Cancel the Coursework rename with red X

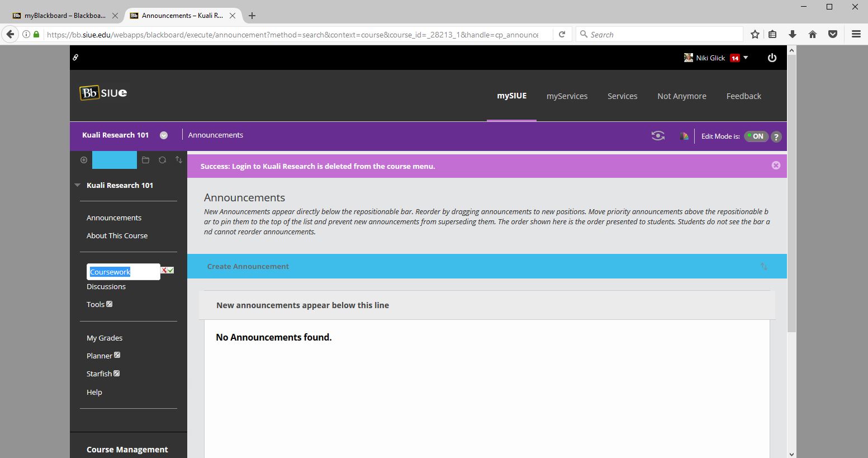(x=164, y=271)
